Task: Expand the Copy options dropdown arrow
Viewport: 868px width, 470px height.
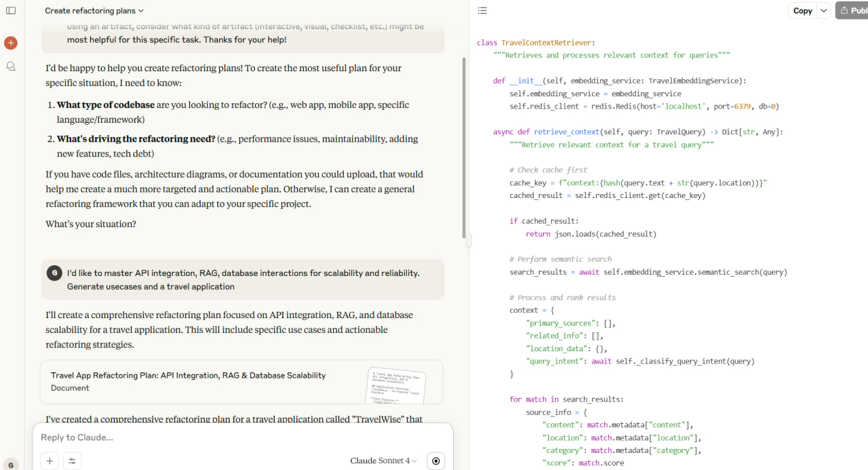Action: pyautogui.click(x=823, y=11)
